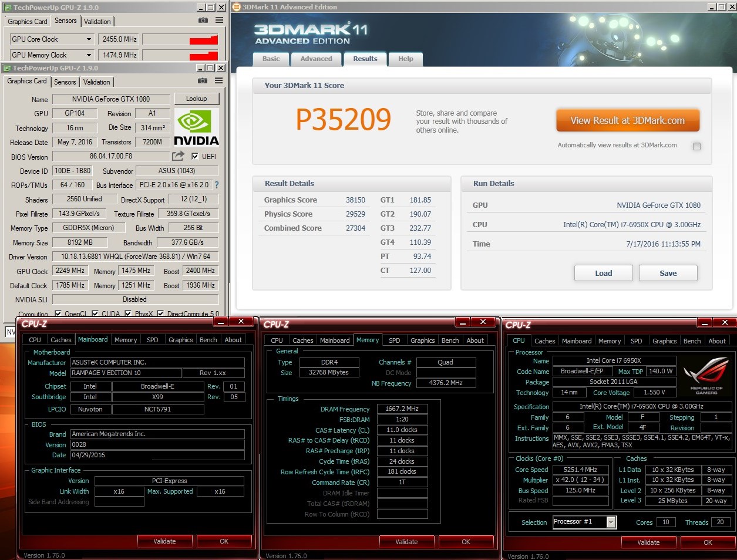Click View Result at 3DMark.com button

pos(628,120)
